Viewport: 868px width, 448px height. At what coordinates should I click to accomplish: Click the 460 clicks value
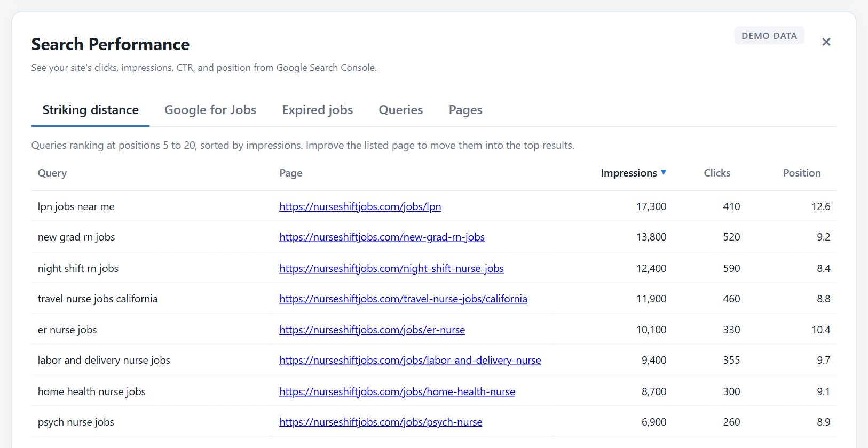(x=731, y=299)
